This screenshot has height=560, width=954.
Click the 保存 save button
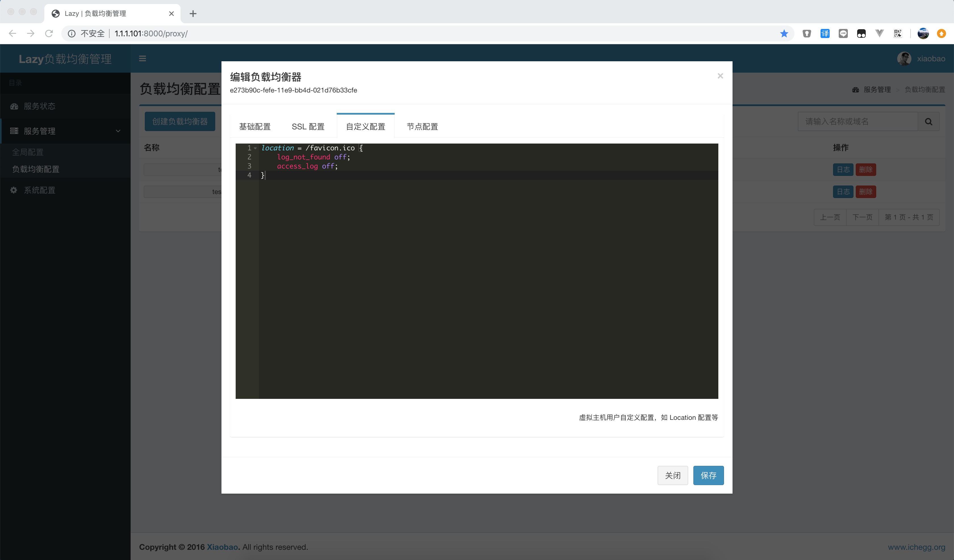(x=708, y=475)
